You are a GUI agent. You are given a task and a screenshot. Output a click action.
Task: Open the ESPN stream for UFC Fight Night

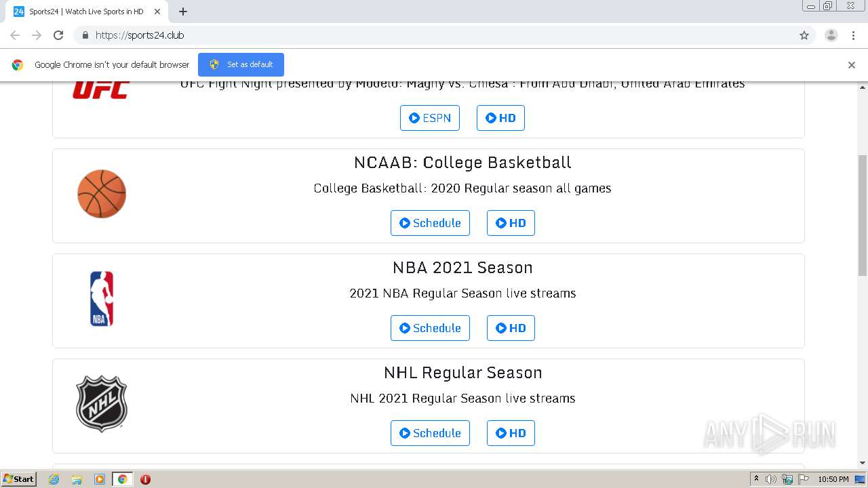point(430,118)
